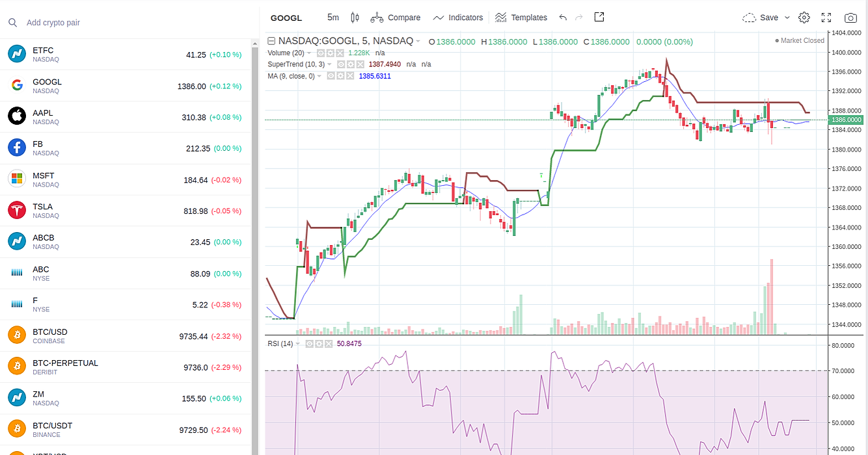This screenshot has height=455, width=868.
Task: Click the Google logo for GOOGL
Action: [x=16, y=85]
